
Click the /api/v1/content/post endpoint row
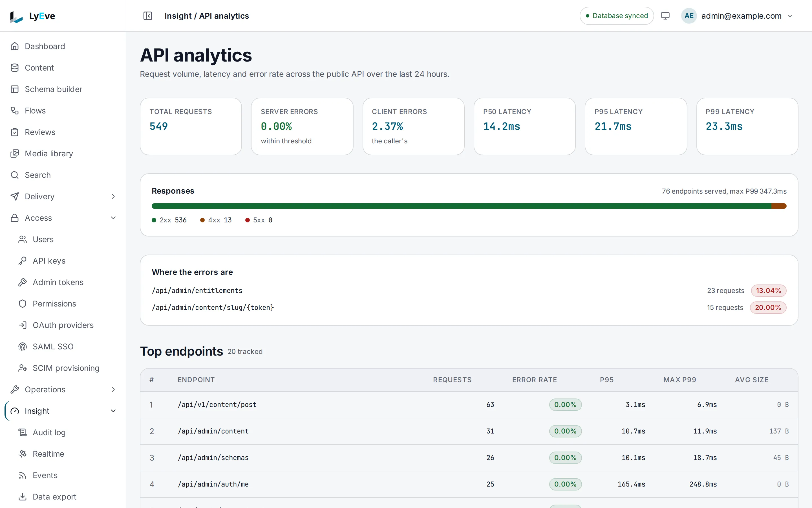469,404
